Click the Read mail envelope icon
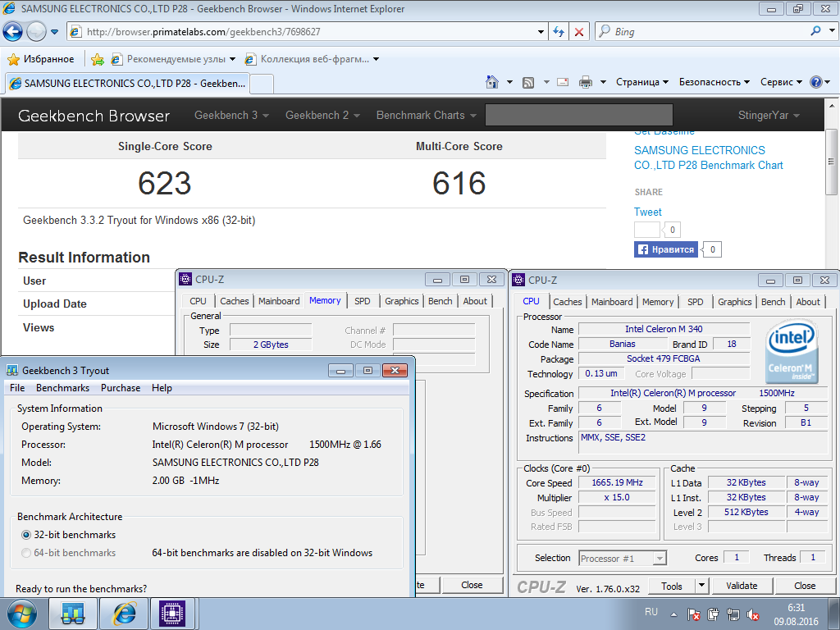Viewport: 840px width, 630px height. [563, 82]
